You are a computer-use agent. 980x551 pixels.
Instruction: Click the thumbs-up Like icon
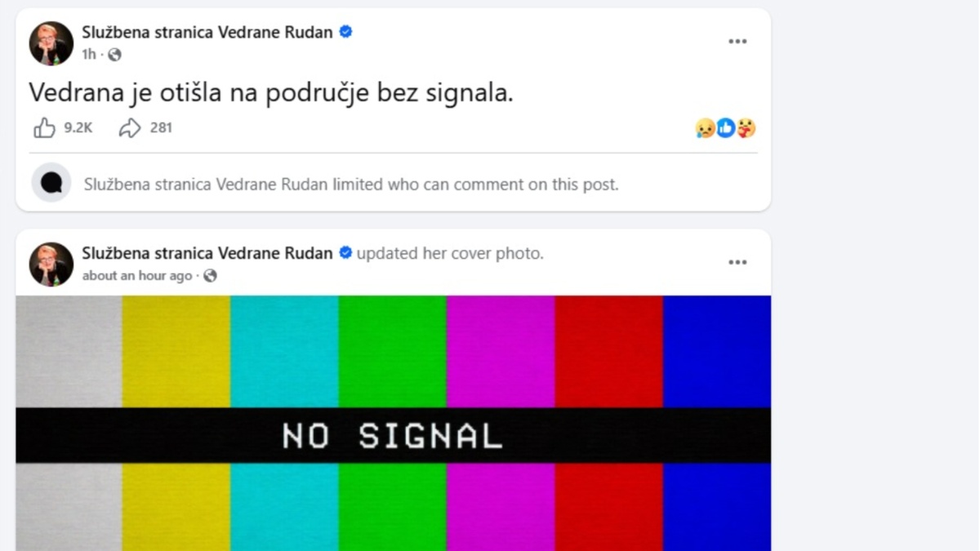[x=44, y=127]
